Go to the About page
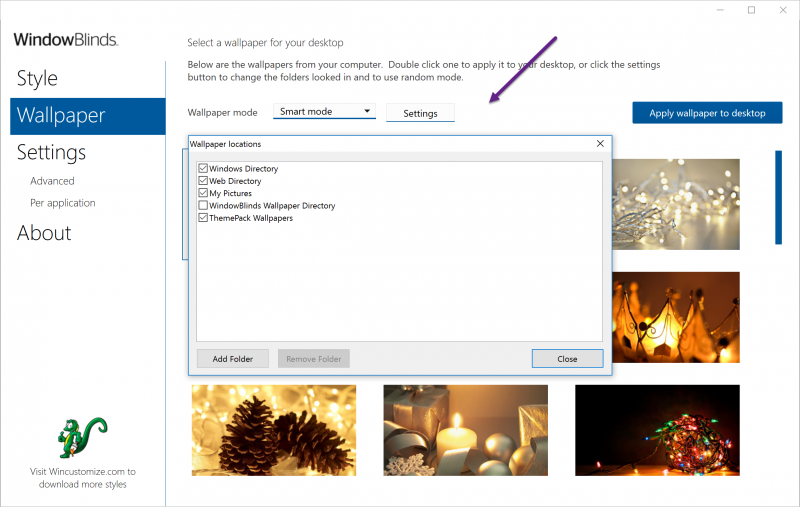800x507 pixels. pyautogui.click(x=44, y=233)
